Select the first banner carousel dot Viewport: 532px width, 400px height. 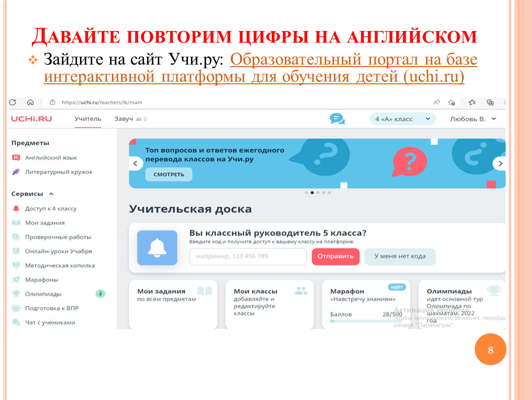(306, 193)
